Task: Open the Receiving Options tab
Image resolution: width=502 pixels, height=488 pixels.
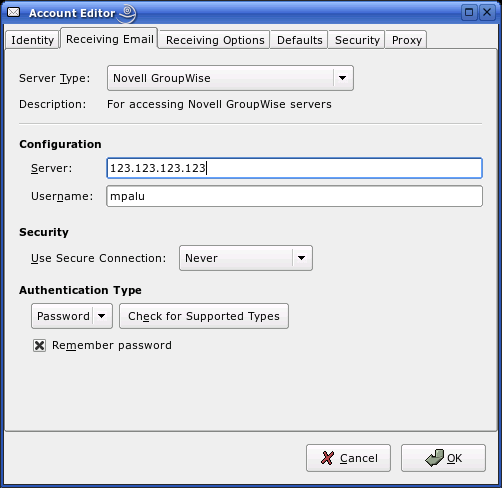Action: click(215, 40)
